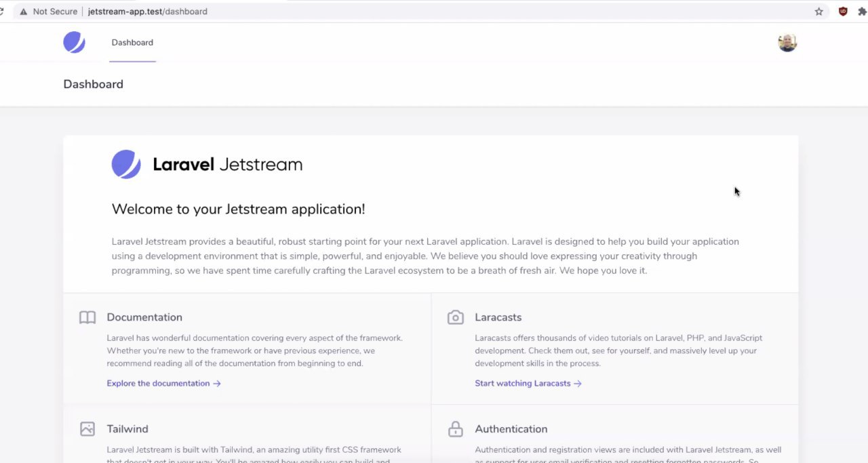Click the Authentication heading
This screenshot has height=463, width=868.
point(511,429)
